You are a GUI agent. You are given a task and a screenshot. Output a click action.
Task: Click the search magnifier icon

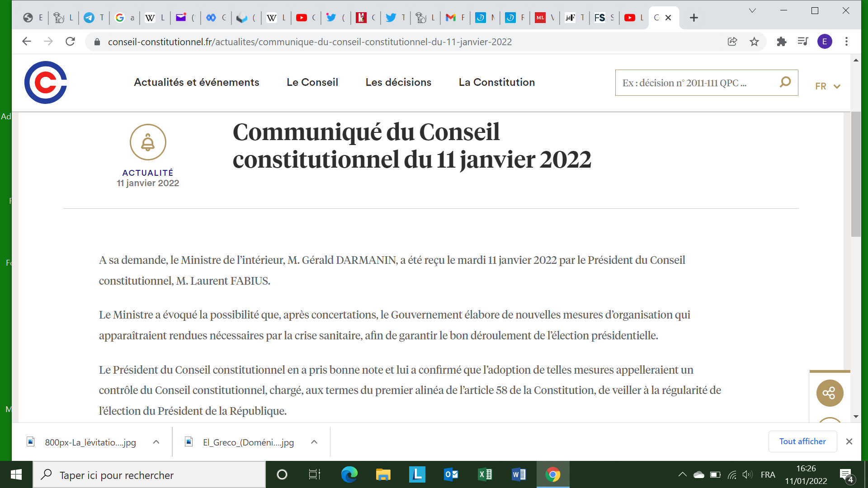pos(785,82)
